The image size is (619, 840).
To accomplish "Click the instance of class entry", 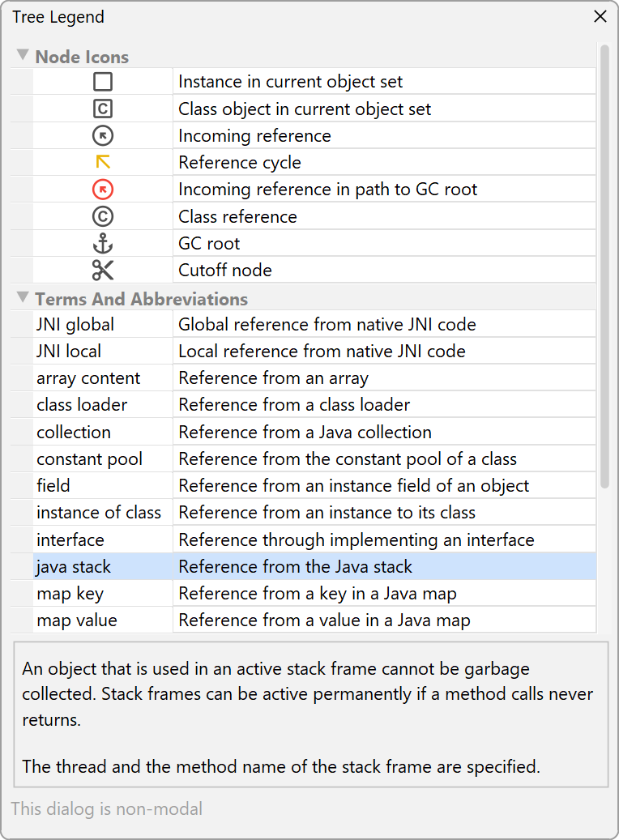I will (99, 513).
